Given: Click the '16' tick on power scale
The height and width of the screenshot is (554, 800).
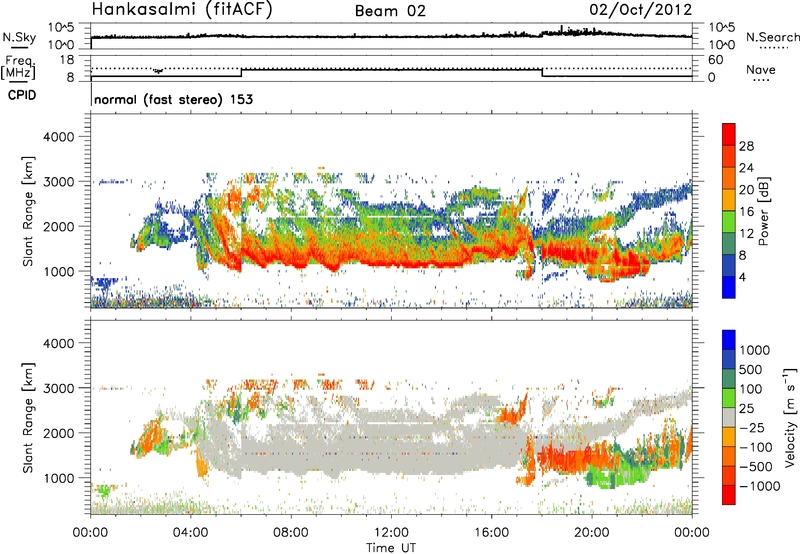Looking at the screenshot, I should pos(746,212).
